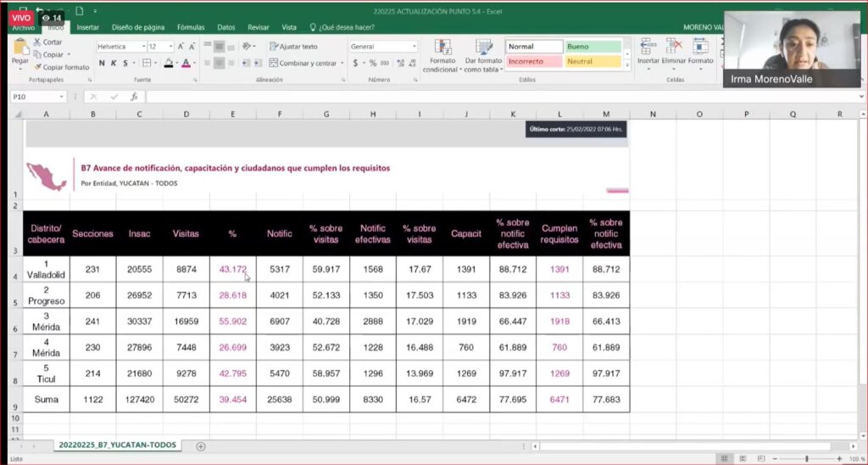The width and height of the screenshot is (868, 465).
Task: Open the Insertar ribbon tab
Action: (x=87, y=27)
